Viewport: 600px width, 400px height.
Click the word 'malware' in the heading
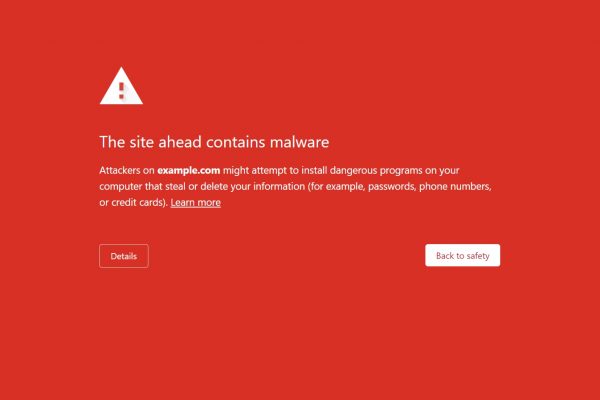coord(299,142)
